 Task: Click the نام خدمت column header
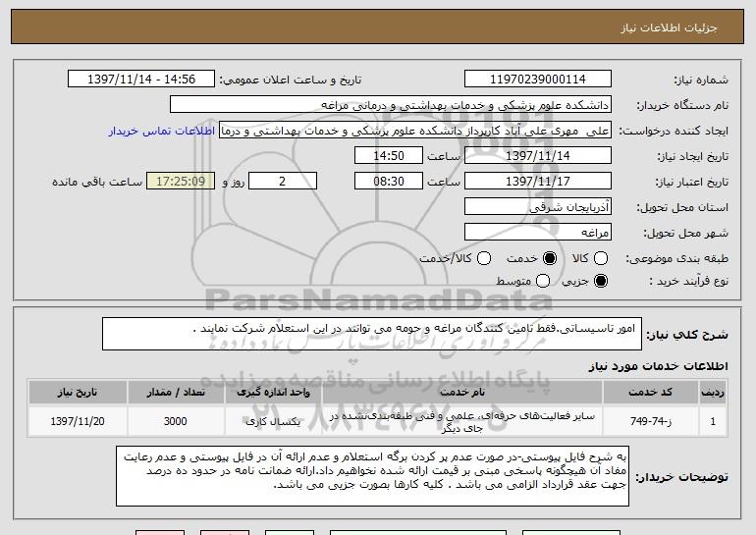[x=461, y=393]
